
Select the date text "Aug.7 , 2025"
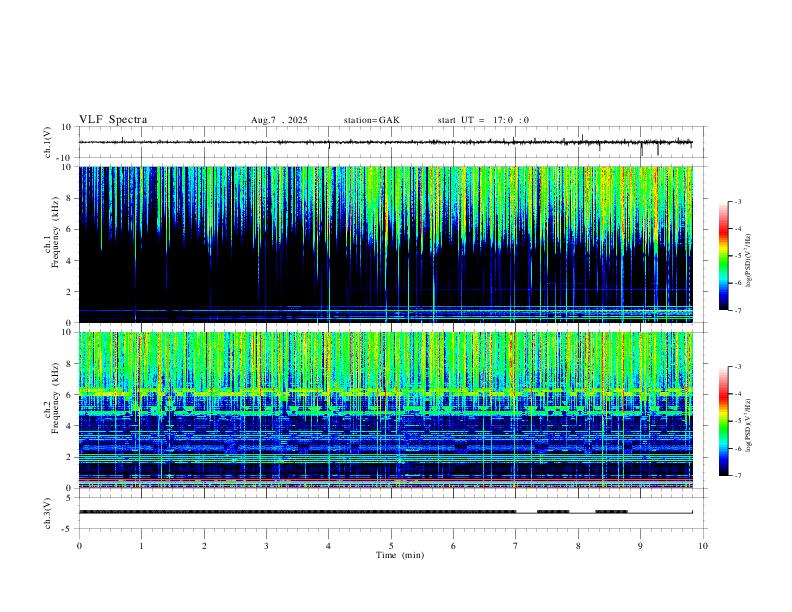coord(279,120)
